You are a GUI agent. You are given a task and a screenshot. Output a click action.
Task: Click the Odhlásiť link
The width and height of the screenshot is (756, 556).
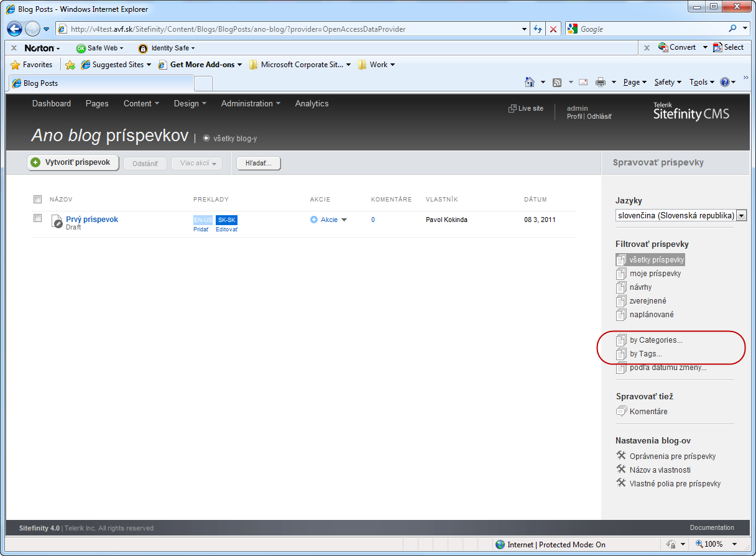pyautogui.click(x=599, y=117)
